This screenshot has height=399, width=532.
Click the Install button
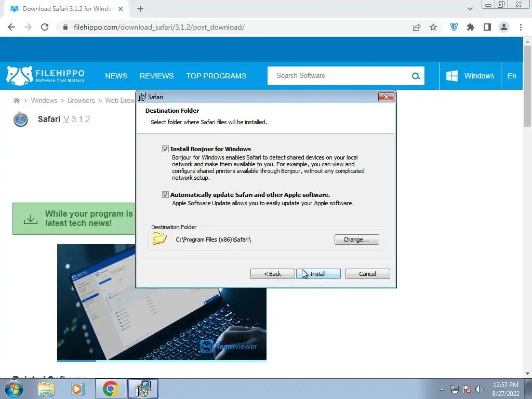(x=318, y=274)
